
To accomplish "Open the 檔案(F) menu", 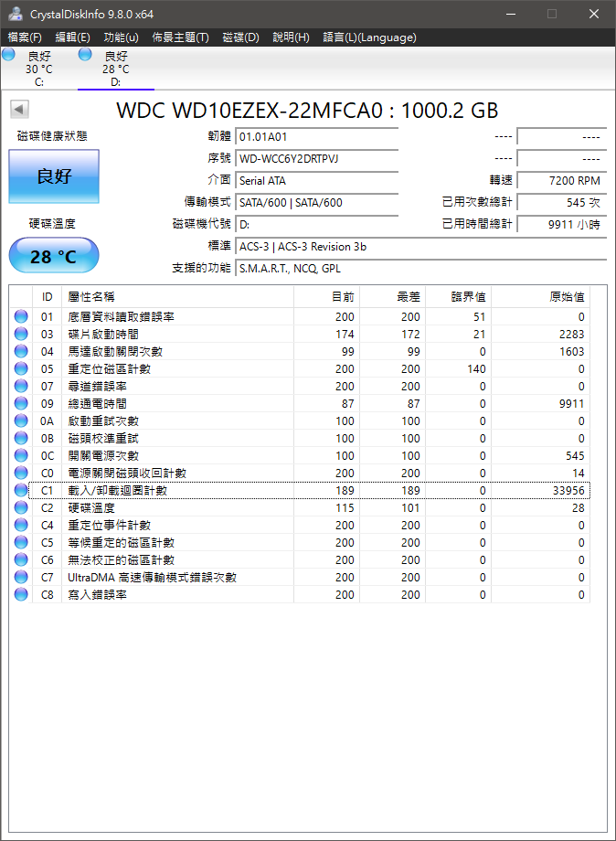I will point(25,37).
